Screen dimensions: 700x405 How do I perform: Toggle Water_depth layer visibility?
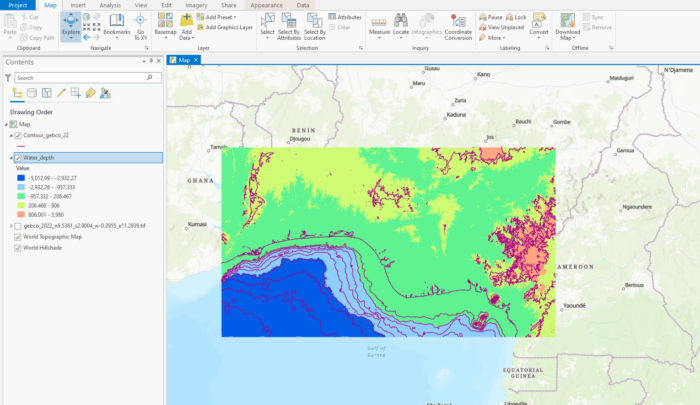coord(18,158)
